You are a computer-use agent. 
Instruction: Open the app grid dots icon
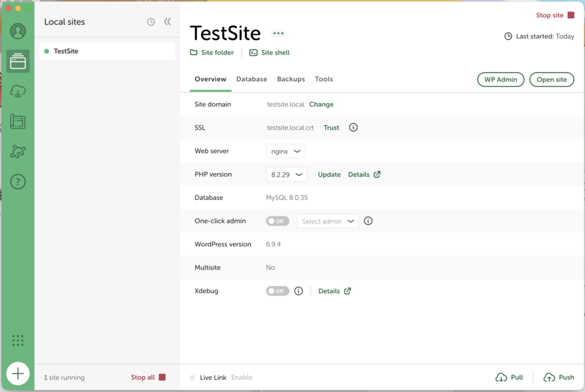click(18, 341)
